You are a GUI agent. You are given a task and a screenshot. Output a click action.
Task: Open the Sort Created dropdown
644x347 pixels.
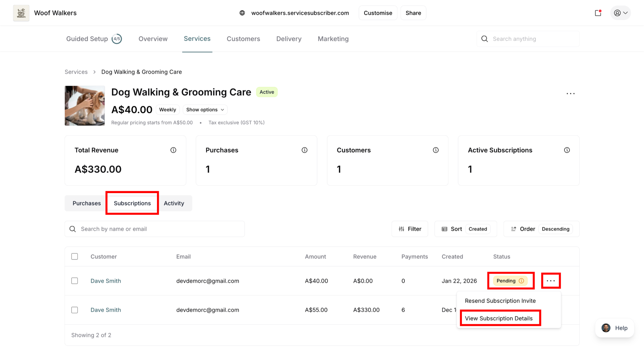(x=465, y=229)
